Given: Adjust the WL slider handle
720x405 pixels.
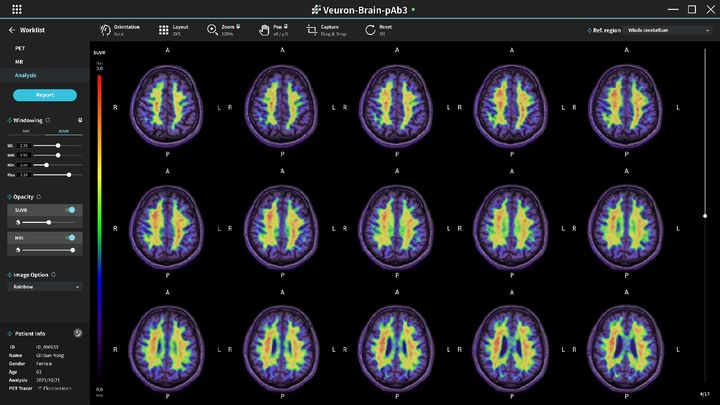Looking at the screenshot, I should [x=58, y=146].
